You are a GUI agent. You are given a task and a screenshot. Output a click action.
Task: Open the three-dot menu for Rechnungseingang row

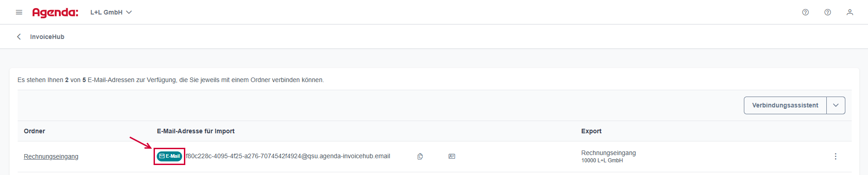coord(835,156)
